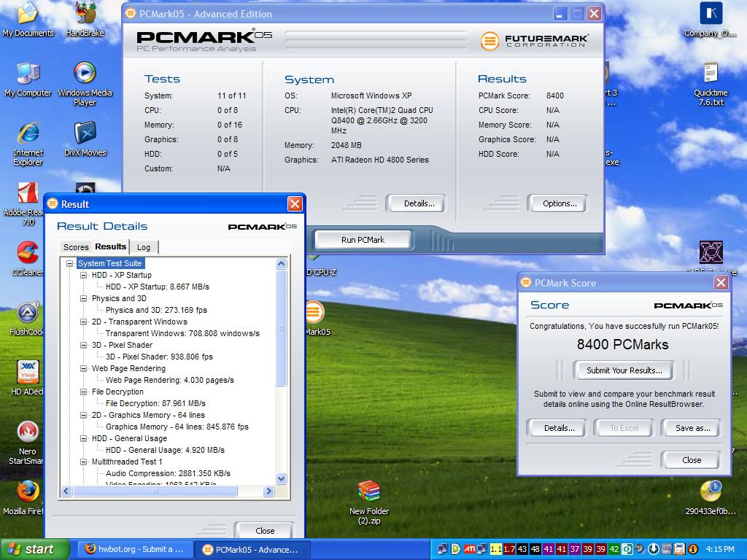Viewport: 747px width, 560px height.
Task: Click the horizontal scrollbar left arrow
Action: 66,491
